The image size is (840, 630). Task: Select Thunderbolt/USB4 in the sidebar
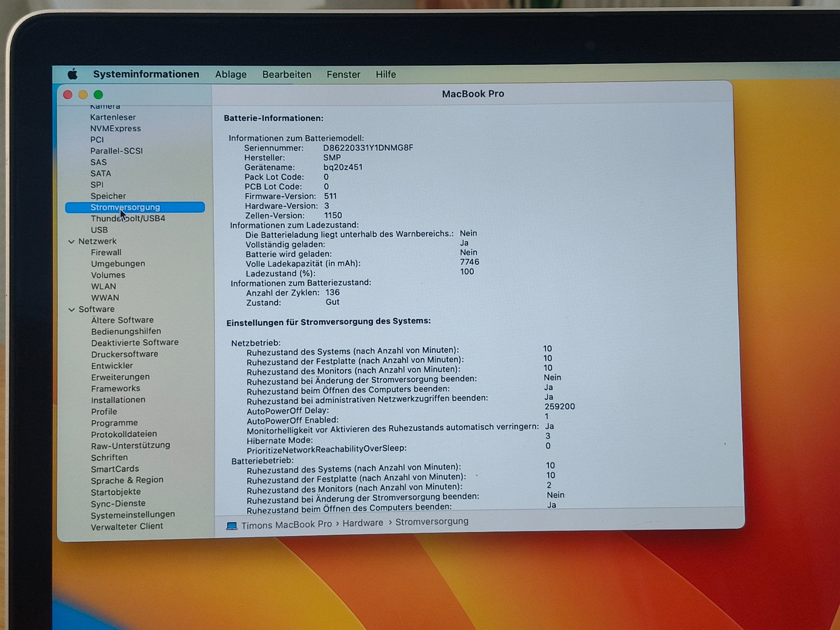(128, 218)
